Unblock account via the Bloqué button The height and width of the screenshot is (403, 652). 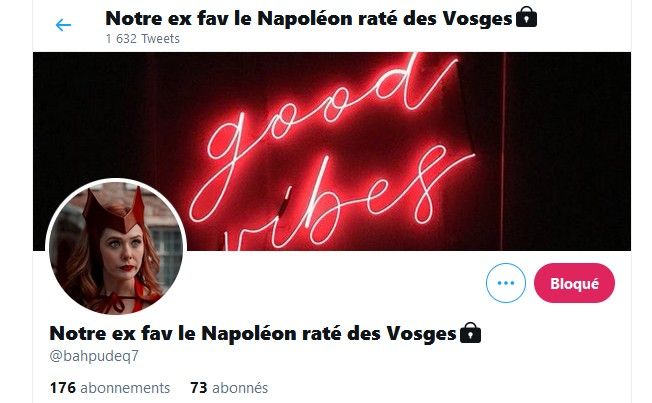[x=574, y=283]
